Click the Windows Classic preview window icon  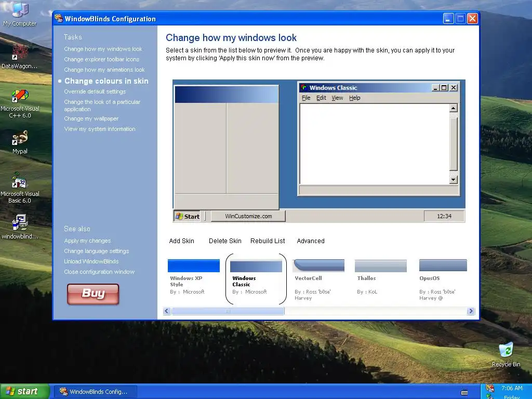(304, 87)
